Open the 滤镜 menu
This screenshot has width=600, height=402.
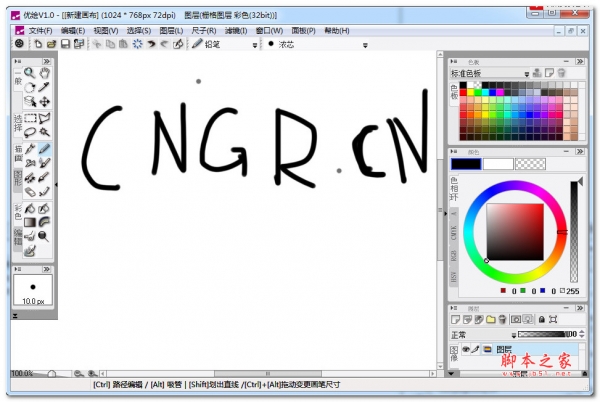236,31
